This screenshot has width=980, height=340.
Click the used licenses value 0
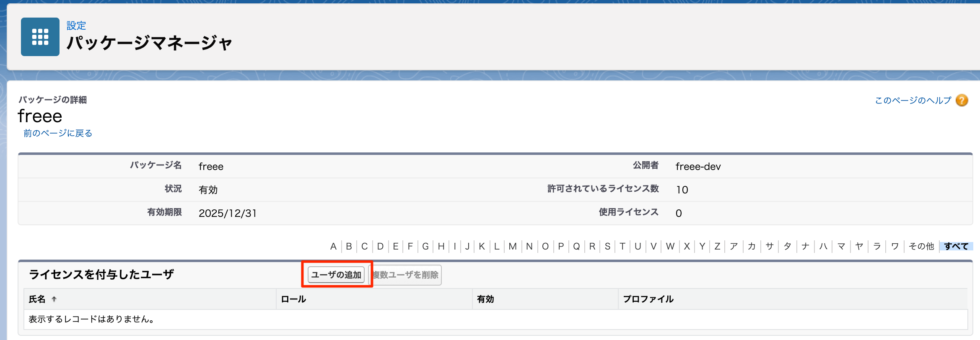(679, 213)
